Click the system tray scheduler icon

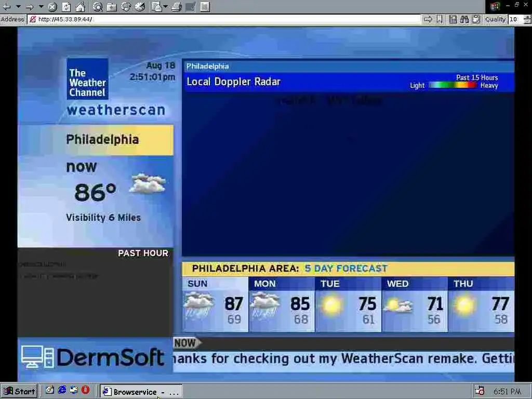[480, 391]
